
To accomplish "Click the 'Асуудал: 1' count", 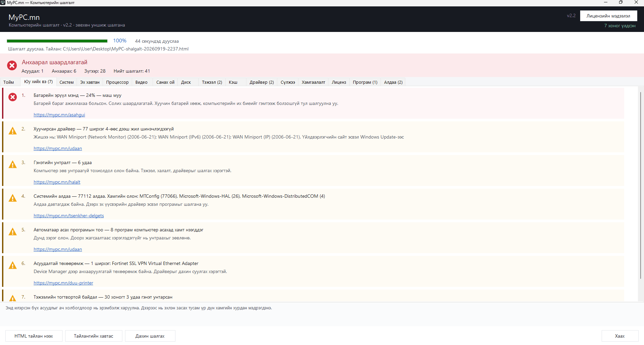I will [x=32, y=71].
